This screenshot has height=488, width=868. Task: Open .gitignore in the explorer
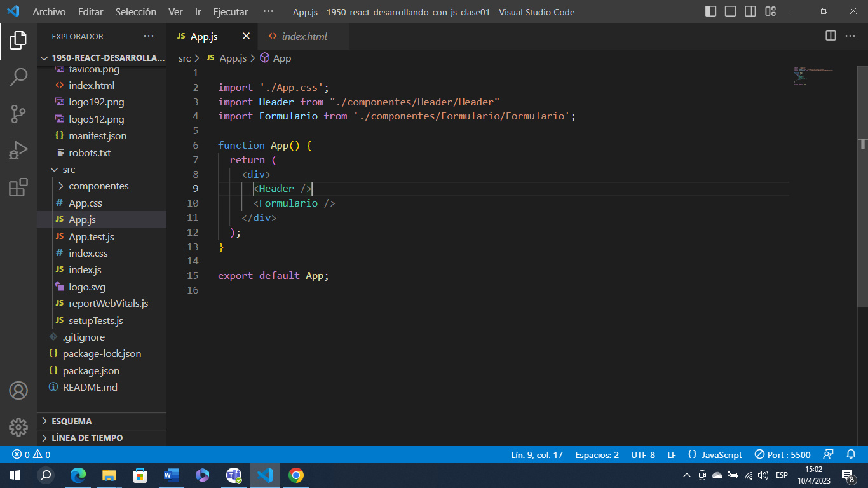102,337
